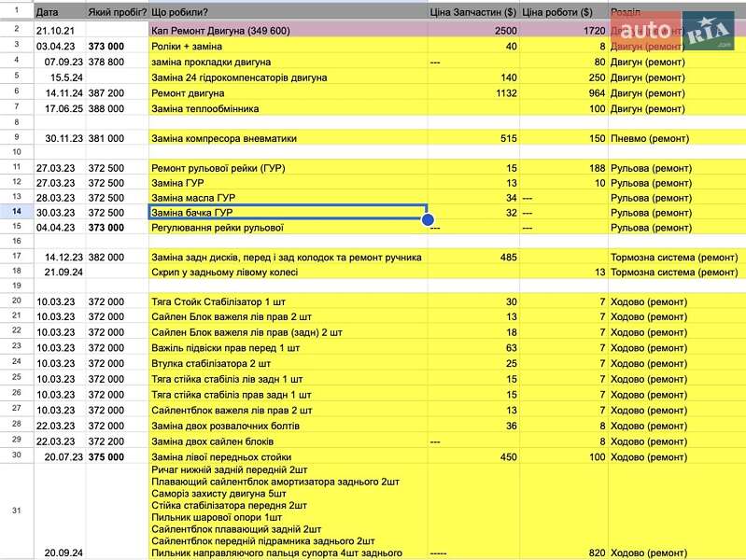Click the 'Заміна лівої передньої стойки' cell
746x560 pixels.
[x=288, y=455]
